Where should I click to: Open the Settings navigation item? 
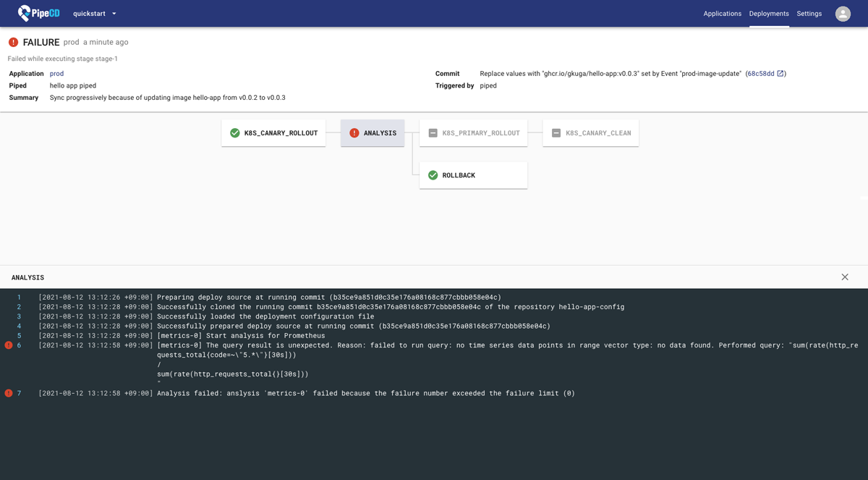pos(809,13)
